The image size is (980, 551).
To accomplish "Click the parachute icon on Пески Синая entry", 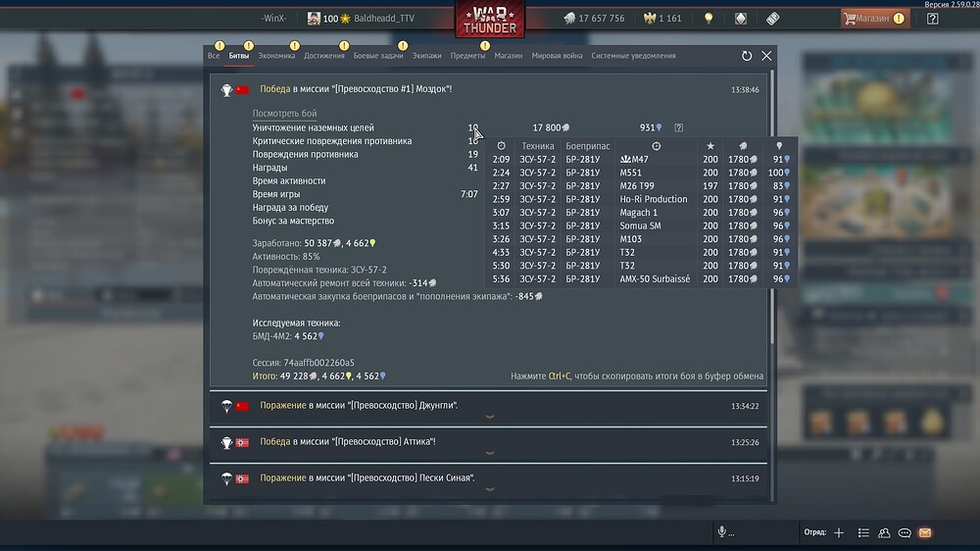I will point(226,479).
